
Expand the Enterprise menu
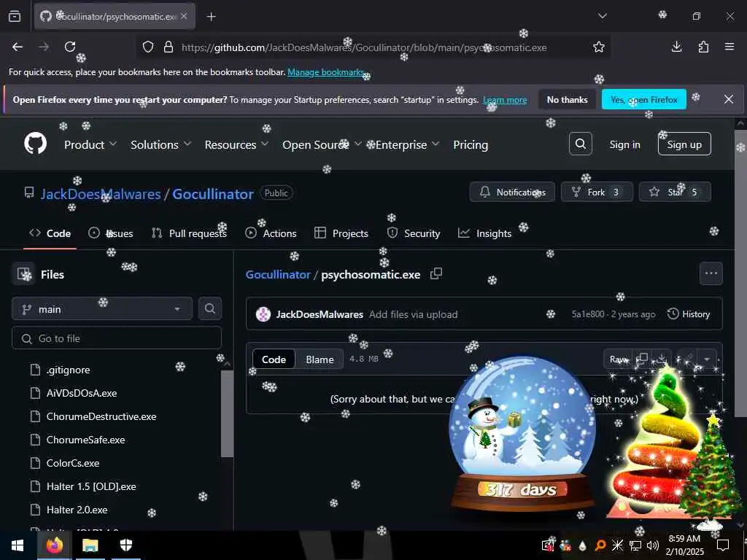pos(407,145)
